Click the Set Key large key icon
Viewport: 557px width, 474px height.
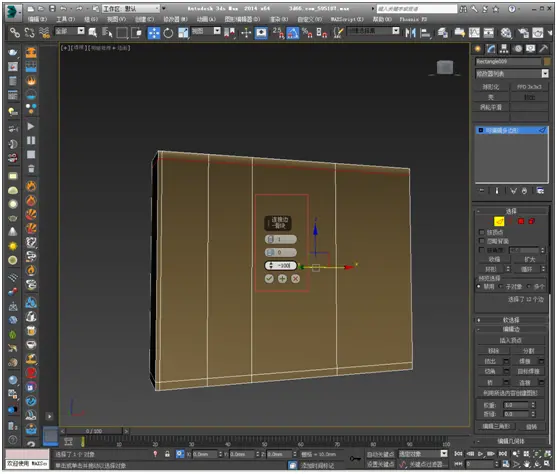pos(355,459)
